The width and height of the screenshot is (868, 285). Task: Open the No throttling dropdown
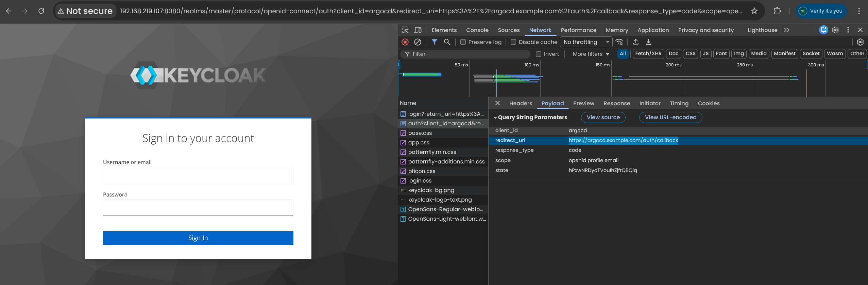586,42
